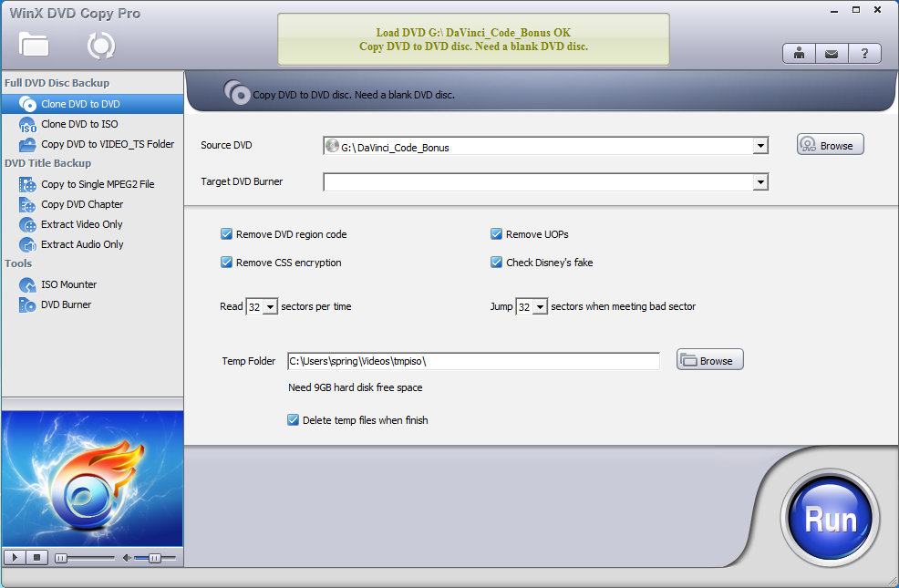Image resolution: width=899 pixels, height=588 pixels.
Task: Select Clone DVD to DVD mode
Action: [92, 104]
